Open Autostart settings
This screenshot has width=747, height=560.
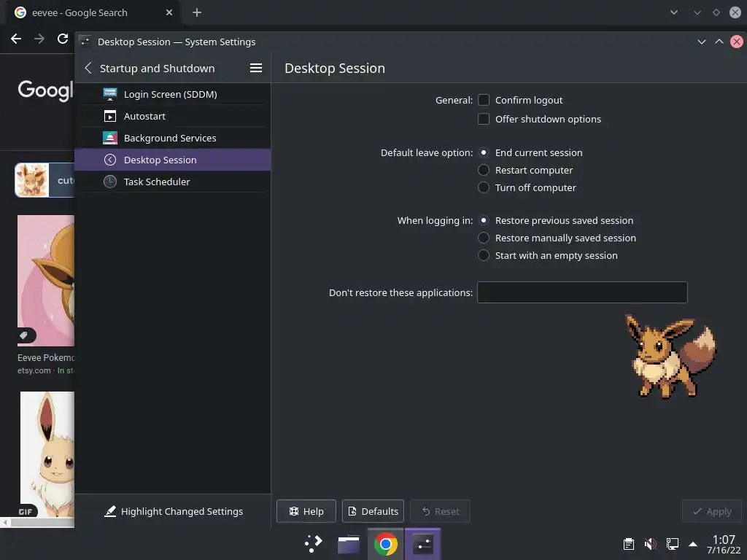173,116
